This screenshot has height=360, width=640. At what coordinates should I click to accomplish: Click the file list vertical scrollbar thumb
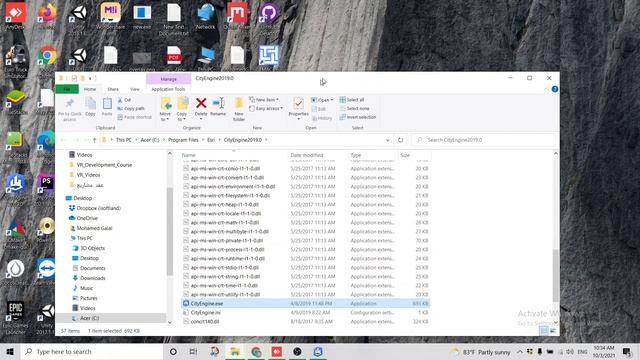[x=556, y=276]
